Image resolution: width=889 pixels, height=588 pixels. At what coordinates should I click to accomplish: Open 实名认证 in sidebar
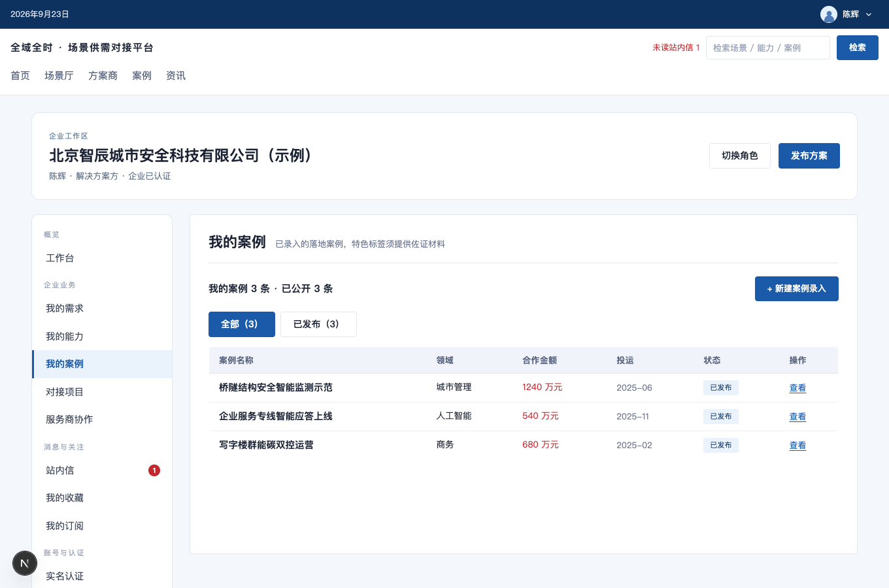pyautogui.click(x=102, y=576)
